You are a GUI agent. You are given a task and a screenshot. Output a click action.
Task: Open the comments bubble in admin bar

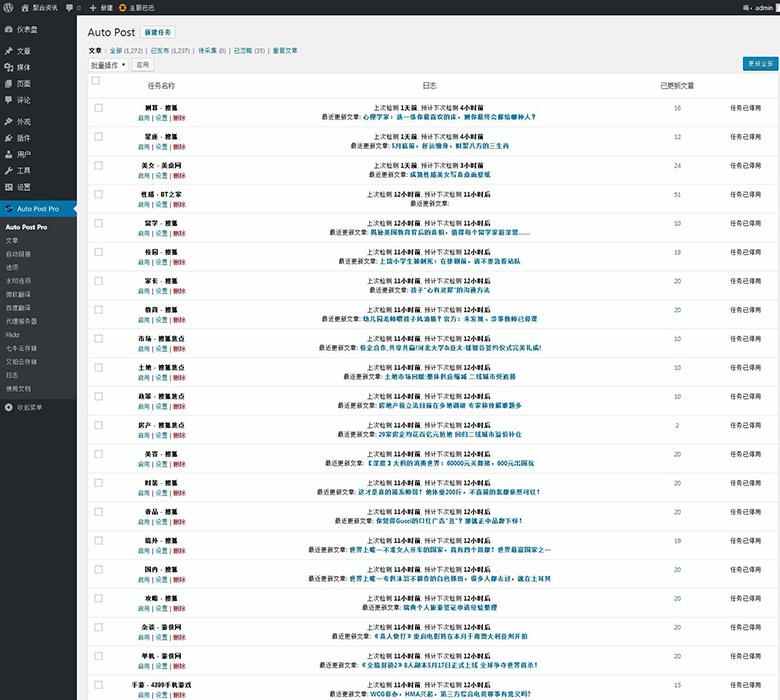pos(70,8)
